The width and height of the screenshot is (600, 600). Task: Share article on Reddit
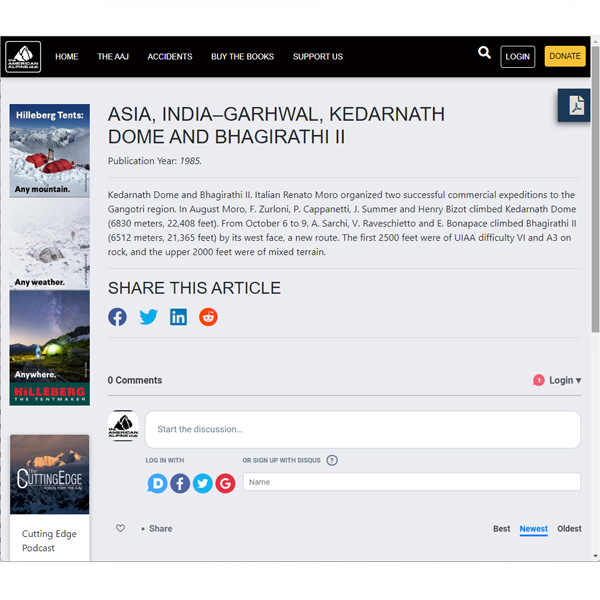point(208,317)
